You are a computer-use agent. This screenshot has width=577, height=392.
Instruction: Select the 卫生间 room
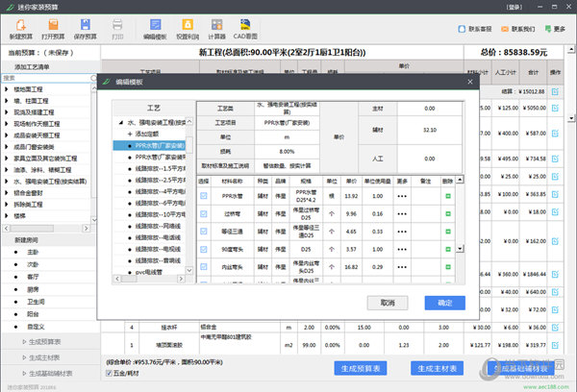point(36,302)
